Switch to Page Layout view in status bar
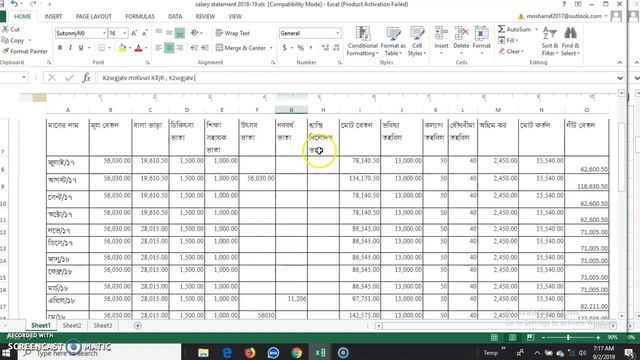Screen dimensions: 640x360 coord(512,338)
